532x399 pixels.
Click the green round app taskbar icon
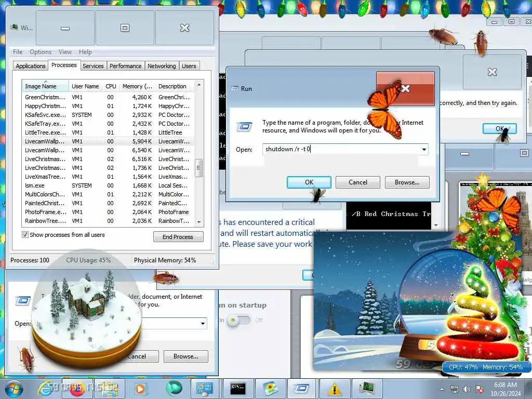pos(174,389)
